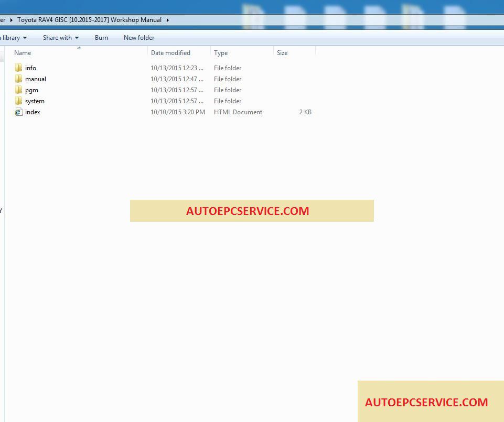Click date '10/13/2015 12:47' of manual
This screenshot has height=422, width=504.
(x=177, y=79)
